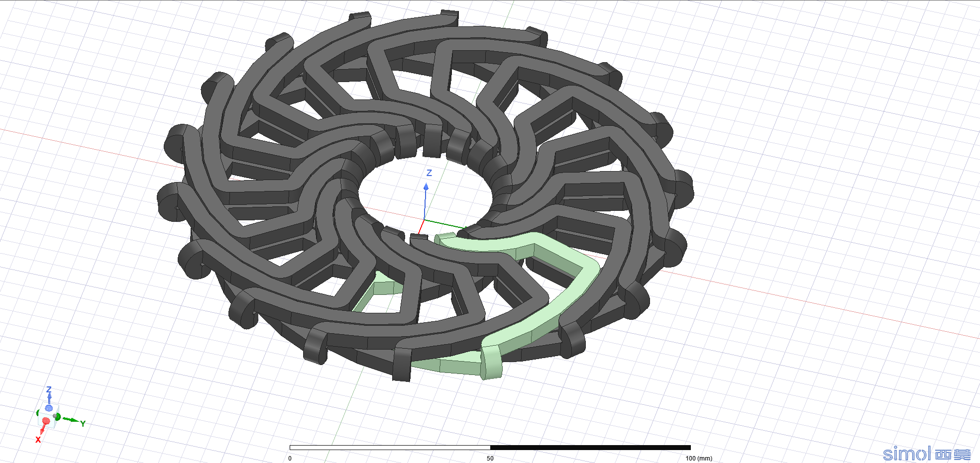Click the red X arrow of view gizmo
The height and width of the screenshot is (463, 980).
(42, 430)
